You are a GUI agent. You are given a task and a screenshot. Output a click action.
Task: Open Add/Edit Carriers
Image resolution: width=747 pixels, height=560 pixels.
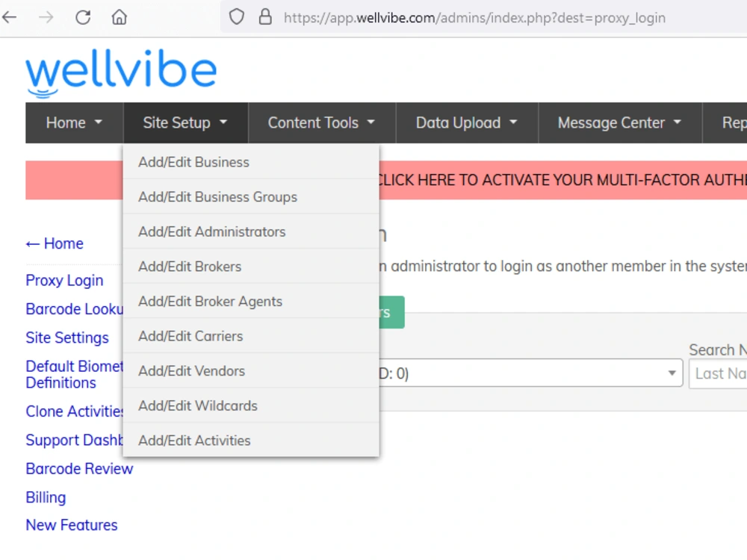click(x=251, y=336)
